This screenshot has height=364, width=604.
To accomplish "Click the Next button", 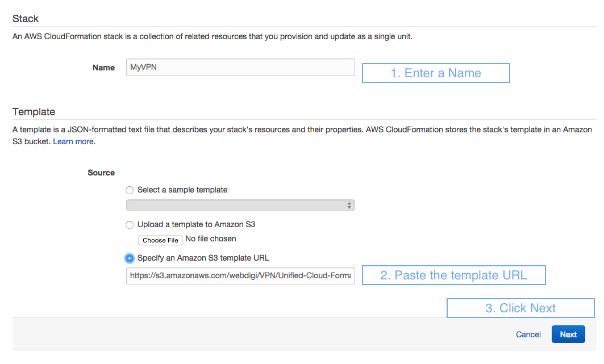I will 568,334.
